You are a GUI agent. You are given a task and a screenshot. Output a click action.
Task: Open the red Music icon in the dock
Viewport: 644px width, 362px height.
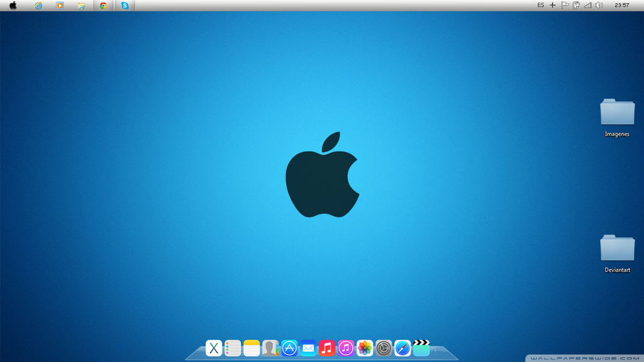pos(327,348)
